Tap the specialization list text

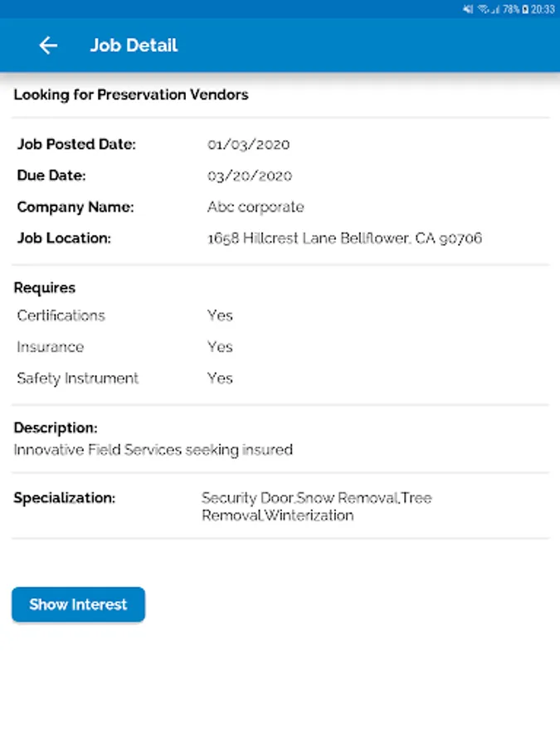pyautogui.click(x=316, y=506)
